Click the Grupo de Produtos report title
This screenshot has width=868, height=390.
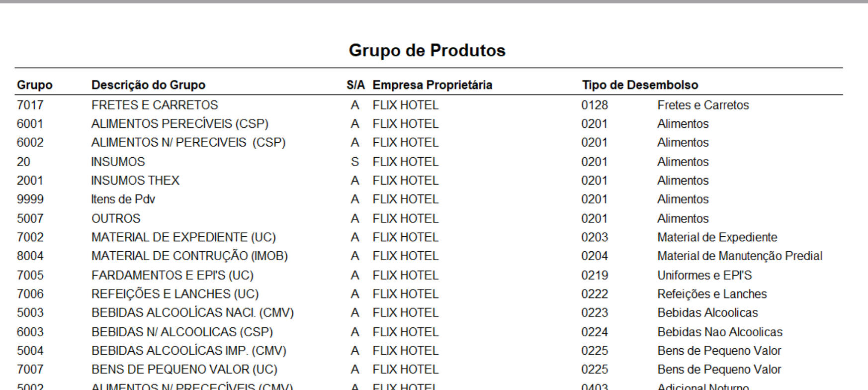[x=427, y=51]
